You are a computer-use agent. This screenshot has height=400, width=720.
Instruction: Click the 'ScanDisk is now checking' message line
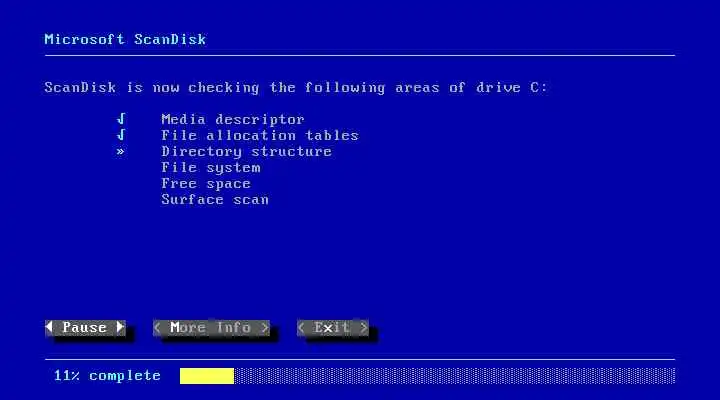click(296, 88)
